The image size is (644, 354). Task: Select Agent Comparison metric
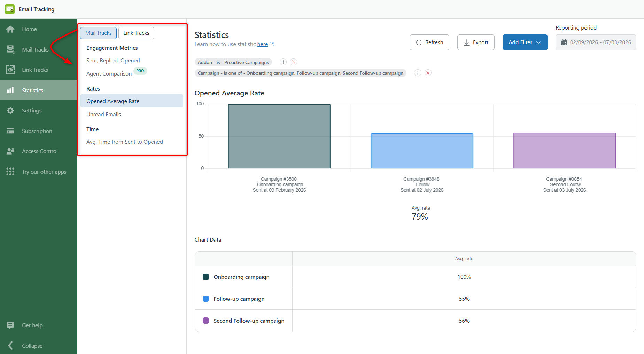109,74
